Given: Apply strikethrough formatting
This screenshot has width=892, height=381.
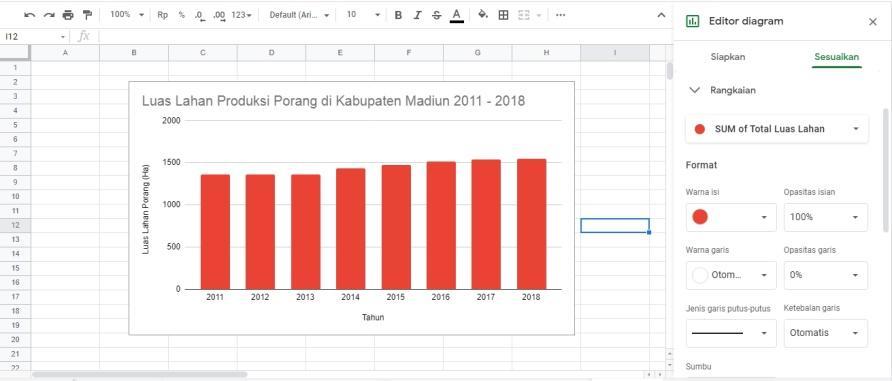Looking at the screenshot, I should pyautogui.click(x=436, y=15).
